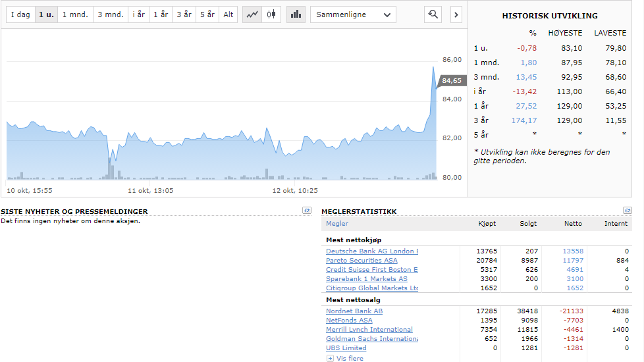Toggle the volume bars icon
The height and width of the screenshot is (362, 644).
[296, 14]
